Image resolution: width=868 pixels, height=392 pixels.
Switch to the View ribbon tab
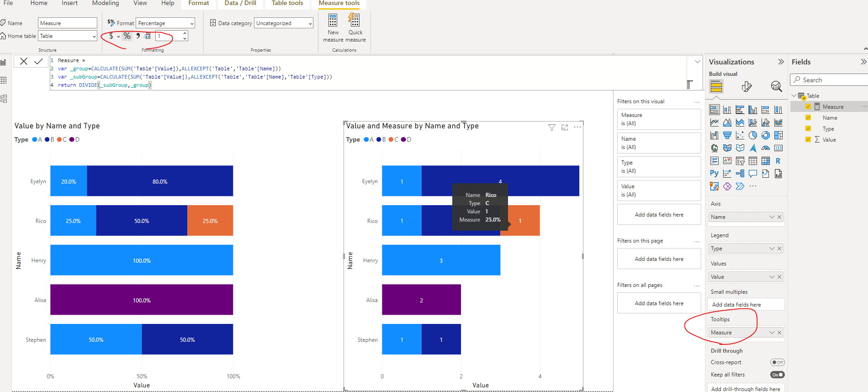[140, 3]
